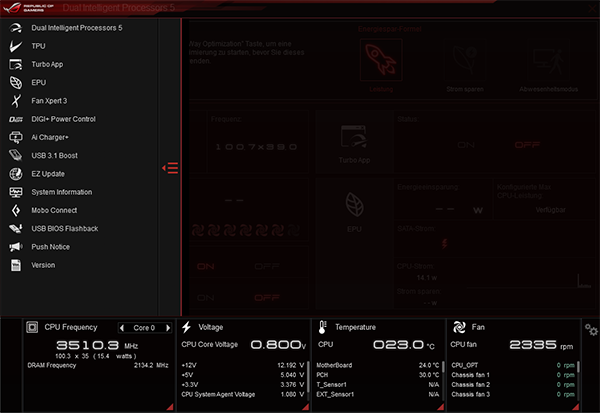600x413 pixels.
Task: Click DRAM Frequency 2134.2 MHz value
Action: pyautogui.click(x=151, y=365)
